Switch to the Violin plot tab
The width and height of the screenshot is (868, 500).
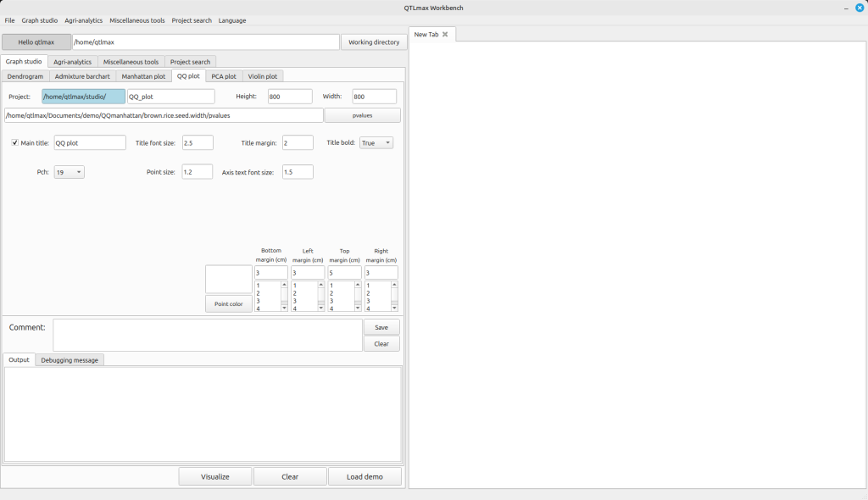tap(263, 76)
